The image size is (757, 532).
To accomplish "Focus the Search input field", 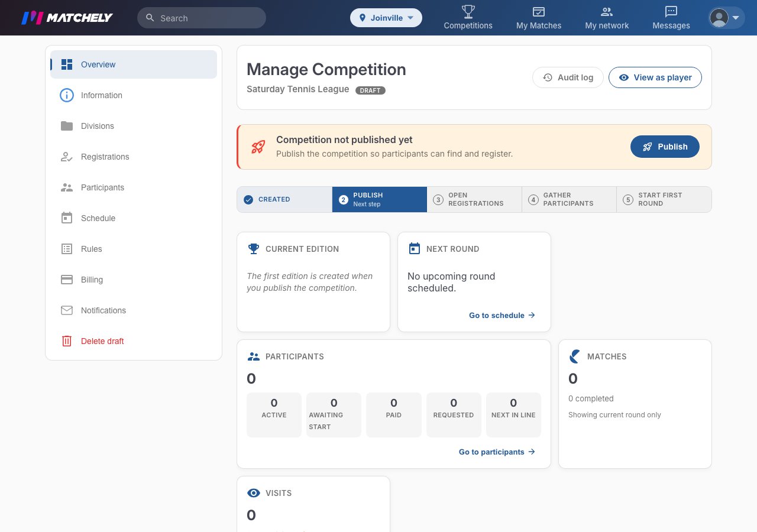I will click(x=202, y=18).
